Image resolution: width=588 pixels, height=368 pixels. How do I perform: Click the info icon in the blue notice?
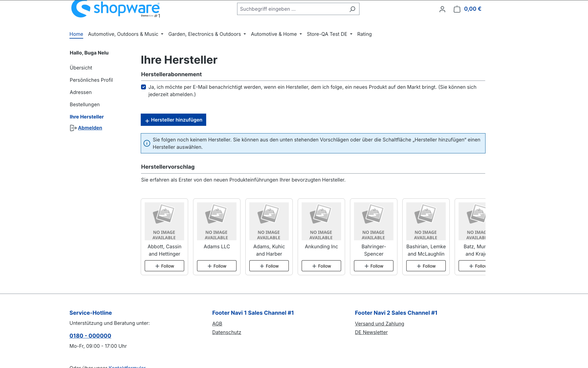(147, 143)
